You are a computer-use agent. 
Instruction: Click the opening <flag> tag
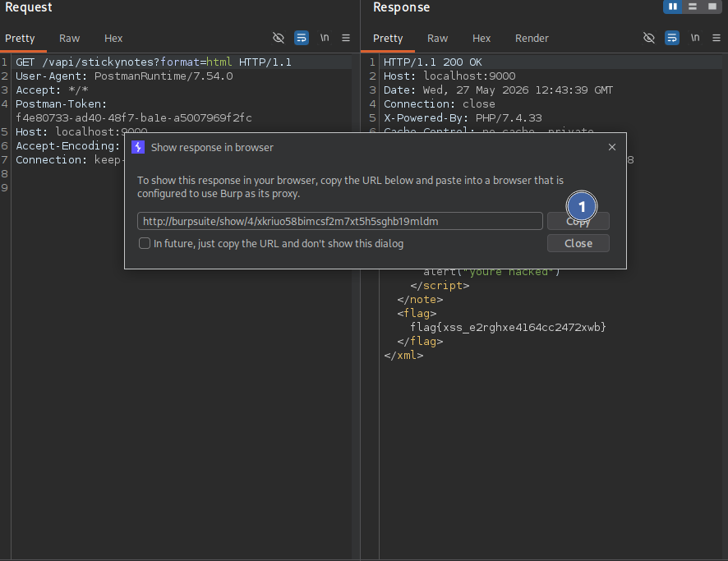pos(417,314)
